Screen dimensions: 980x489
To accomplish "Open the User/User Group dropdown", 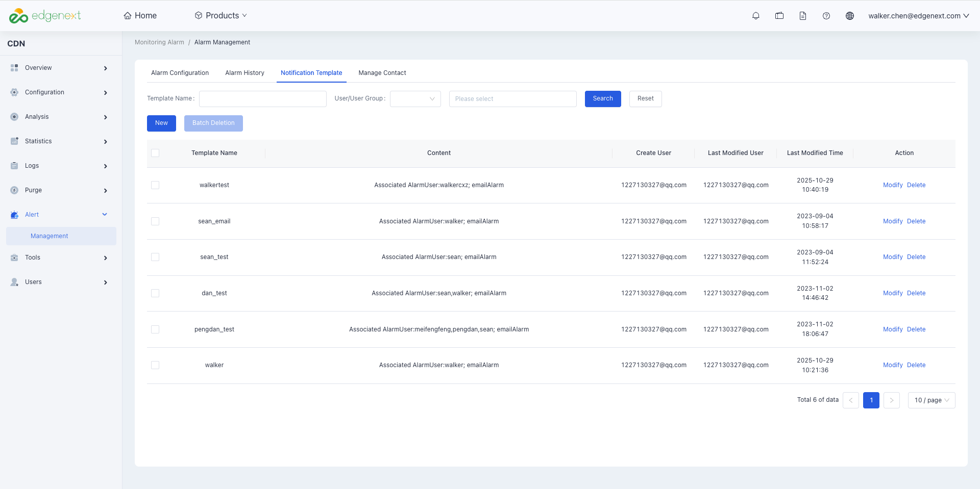I will pos(415,99).
